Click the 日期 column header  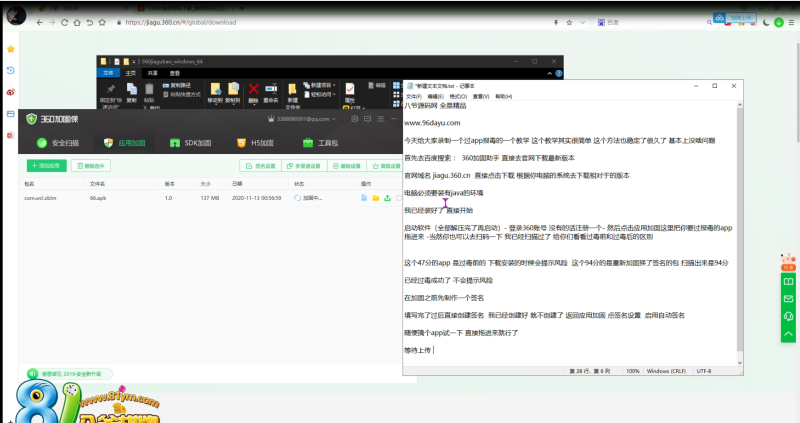(x=237, y=184)
